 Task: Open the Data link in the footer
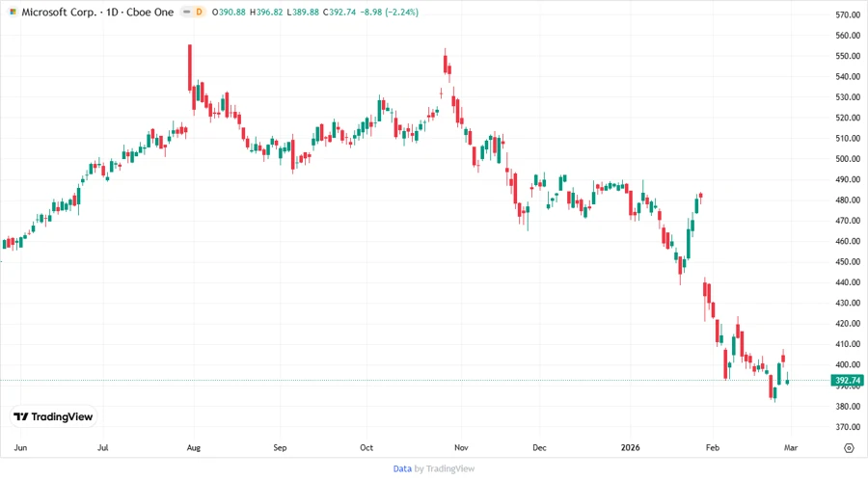402,468
